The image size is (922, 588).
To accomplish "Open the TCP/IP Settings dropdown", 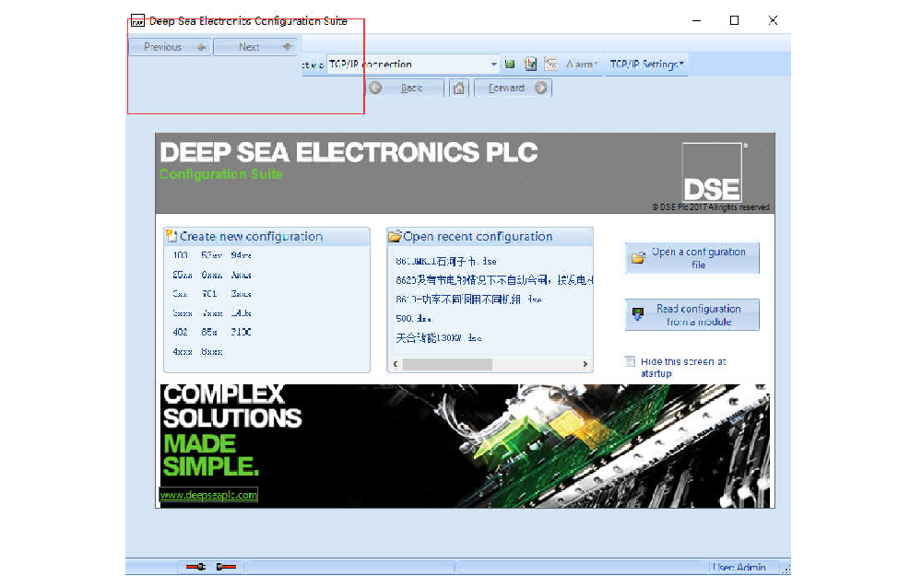I will pos(647,65).
